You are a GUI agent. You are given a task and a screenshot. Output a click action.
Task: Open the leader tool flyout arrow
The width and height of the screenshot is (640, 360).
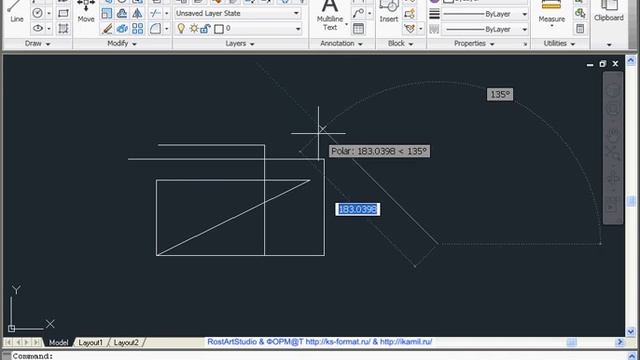(x=369, y=13)
